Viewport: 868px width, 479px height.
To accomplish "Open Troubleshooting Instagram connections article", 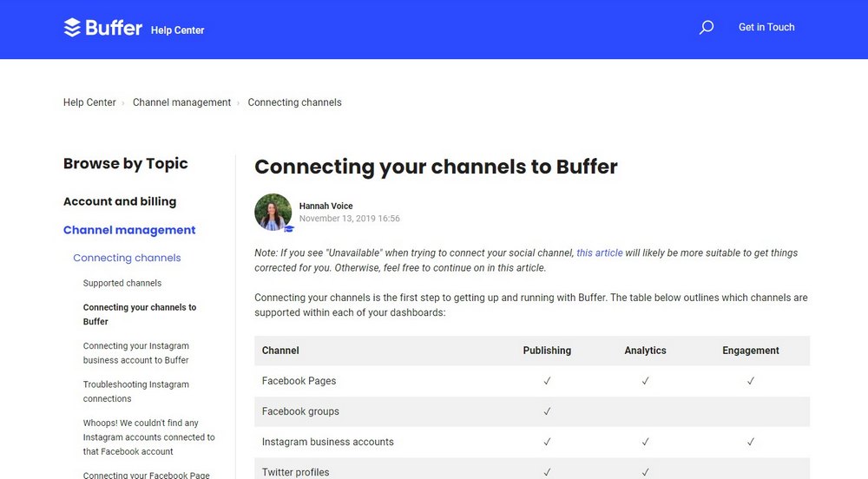I will pyautogui.click(x=136, y=391).
